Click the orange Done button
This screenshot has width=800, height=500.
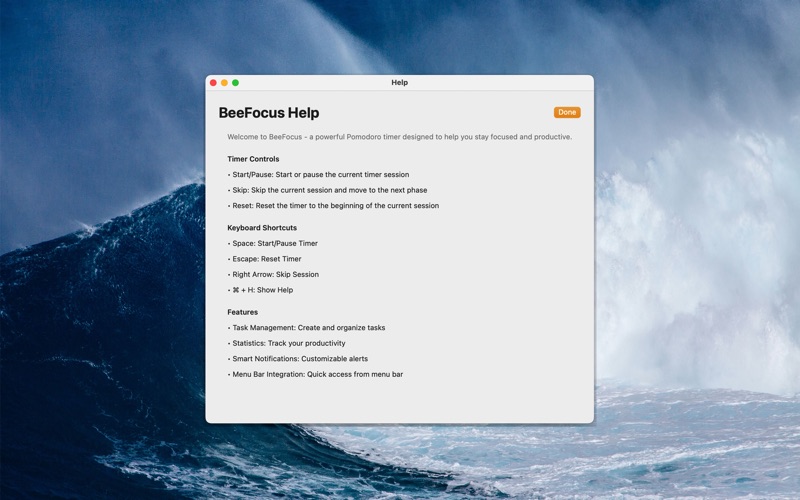pos(567,112)
